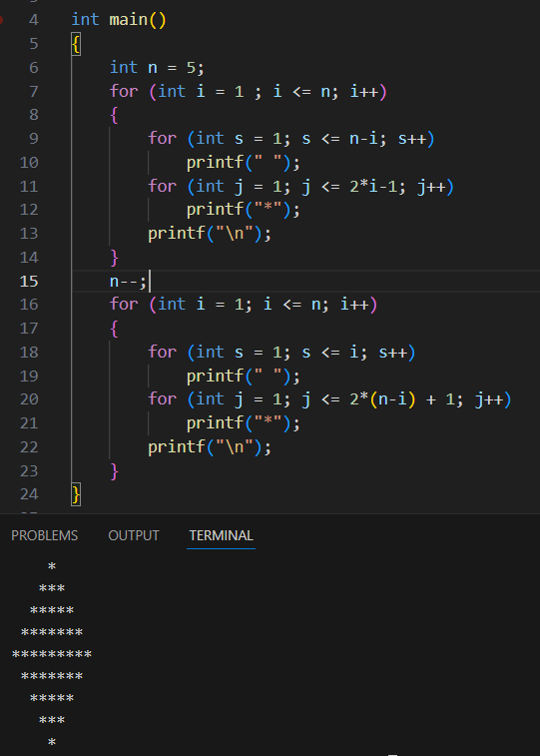Click the for loop header on line 16
540x756 pixels.
244,305
